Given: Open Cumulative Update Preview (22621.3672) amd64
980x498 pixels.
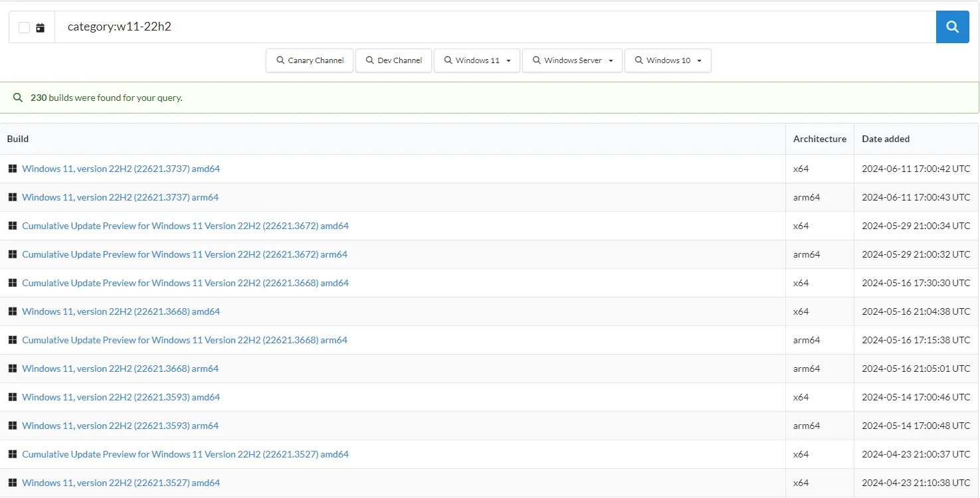Looking at the screenshot, I should [x=185, y=226].
